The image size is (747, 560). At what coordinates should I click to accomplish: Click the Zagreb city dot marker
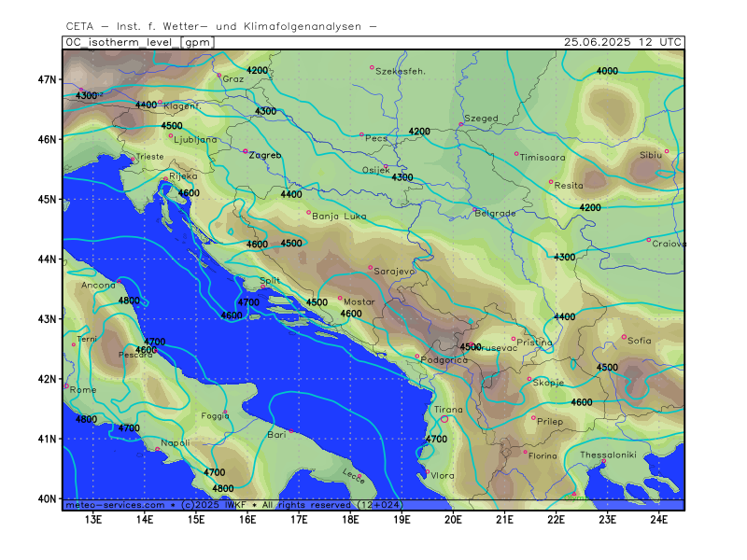pos(246,151)
